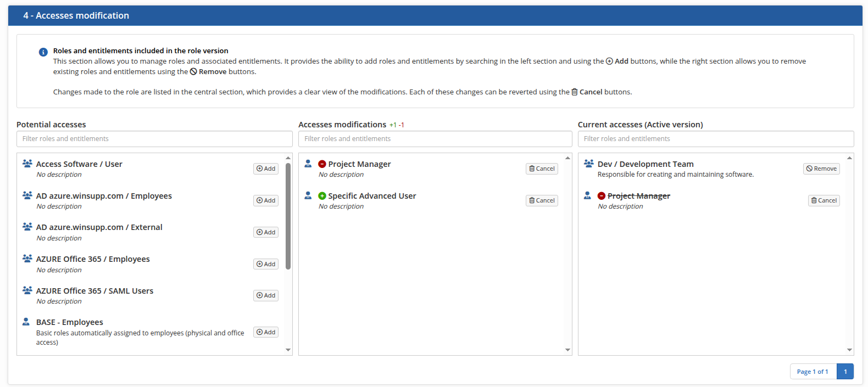Viewport: 868px width, 387px height.
Task: Click scroll-down arrow in Current accesses panel
Action: [849, 350]
